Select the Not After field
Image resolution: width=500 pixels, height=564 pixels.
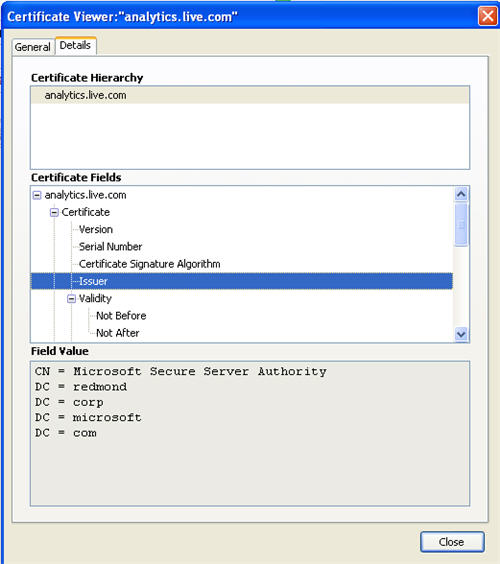pyautogui.click(x=118, y=333)
